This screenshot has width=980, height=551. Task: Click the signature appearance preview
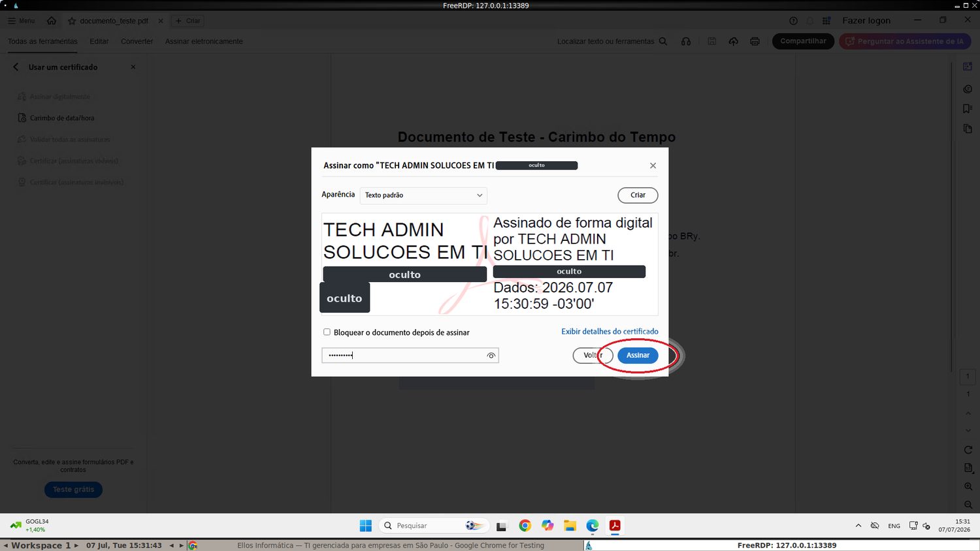pyautogui.click(x=489, y=264)
